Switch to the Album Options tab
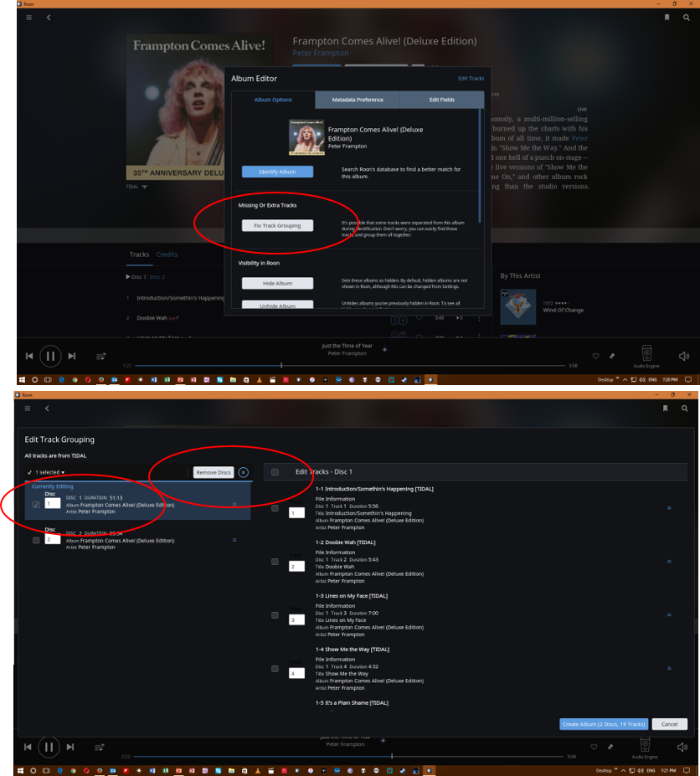Image resolution: width=700 pixels, height=776 pixels. [x=273, y=100]
